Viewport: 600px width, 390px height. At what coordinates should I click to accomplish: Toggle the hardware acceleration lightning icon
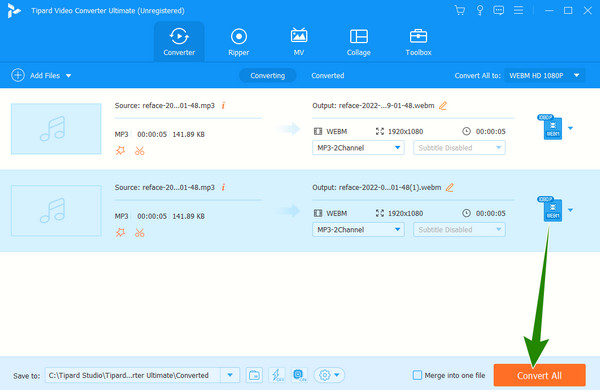click(277, 375)
